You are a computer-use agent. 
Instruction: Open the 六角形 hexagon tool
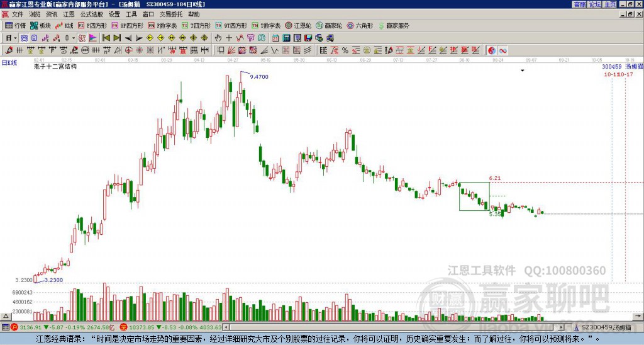click(x=360, y=25)
